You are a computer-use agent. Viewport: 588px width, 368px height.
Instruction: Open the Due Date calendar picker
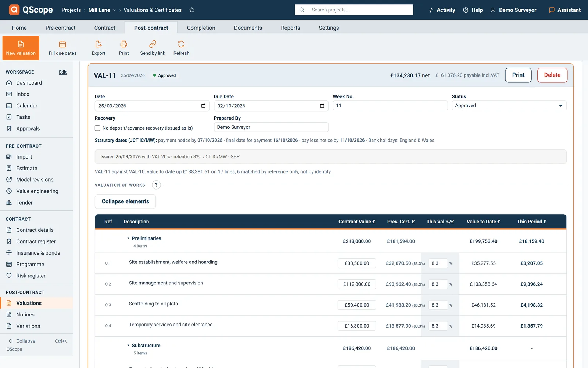(322, 106)
